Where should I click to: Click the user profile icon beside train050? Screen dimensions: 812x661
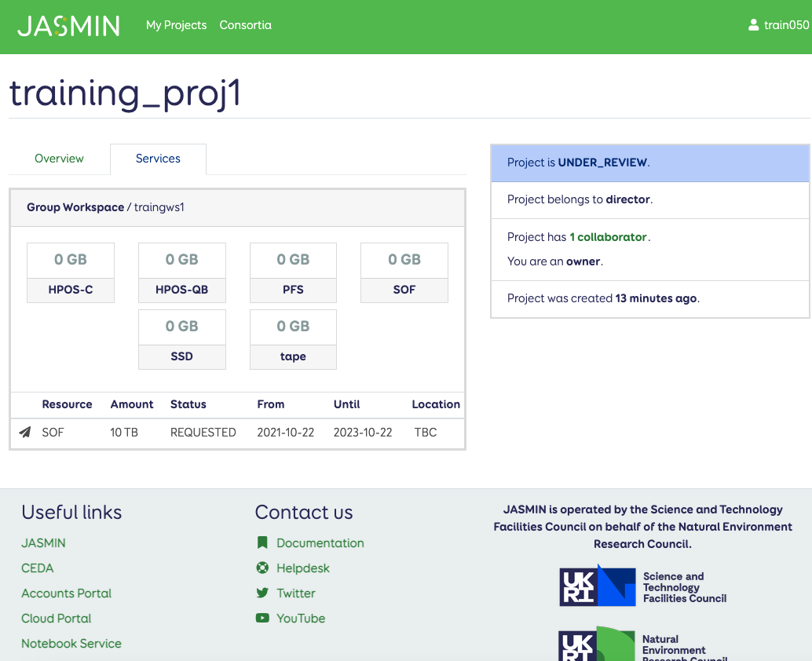click(754, 25)
